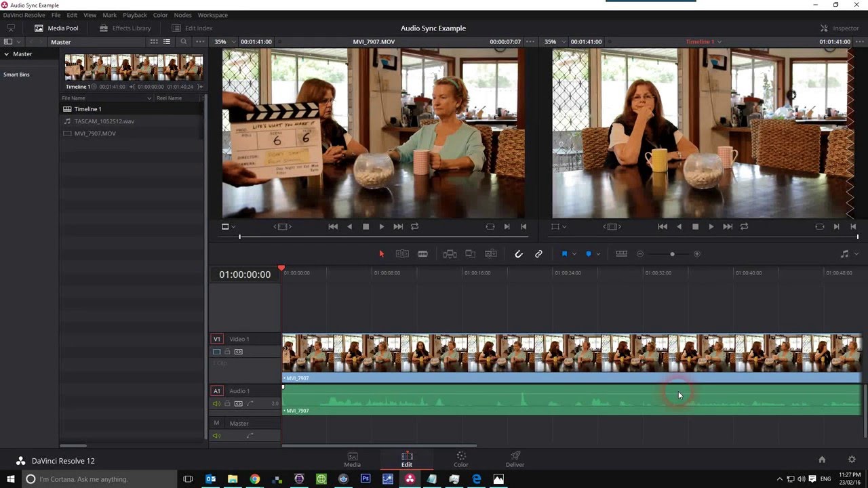Collapse the Master bin tree arrow
This screenshot has height=488, width=868.
7,54
